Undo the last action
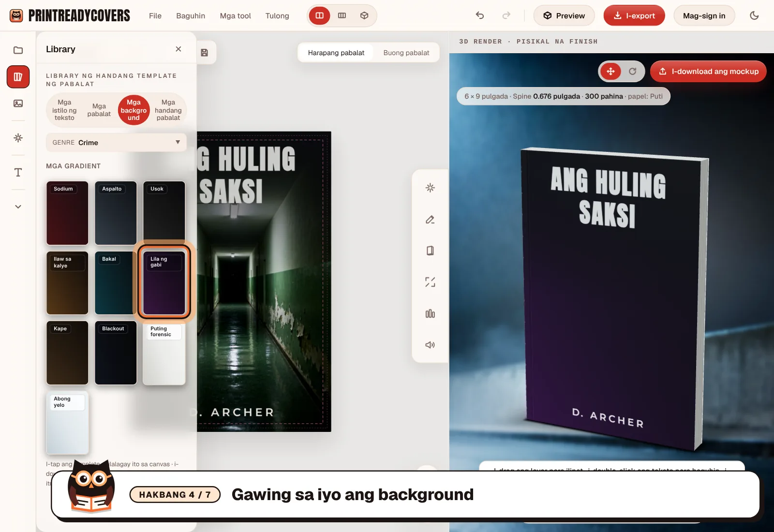 pos(480,15)
